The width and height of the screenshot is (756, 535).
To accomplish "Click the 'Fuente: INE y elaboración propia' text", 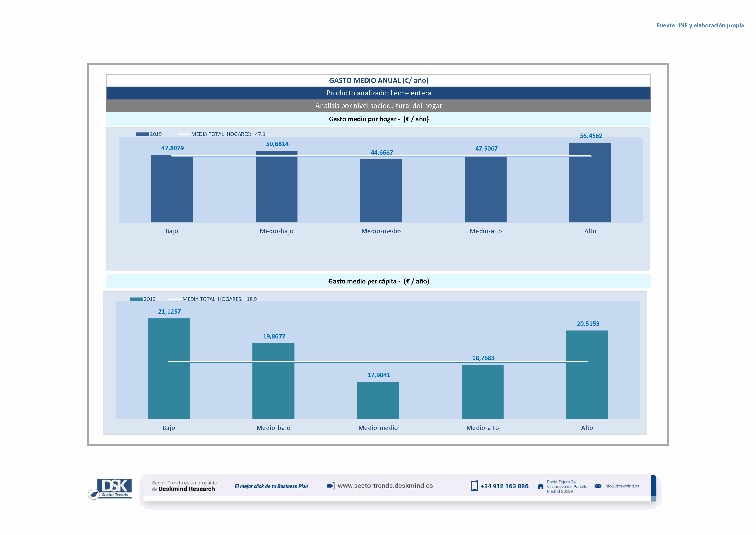I will coord(700,25).
